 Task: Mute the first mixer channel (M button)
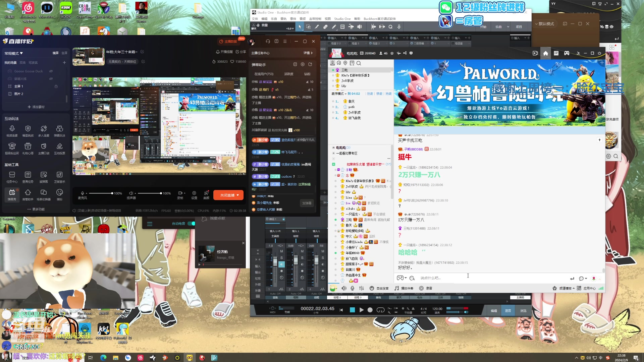(281, 251)
